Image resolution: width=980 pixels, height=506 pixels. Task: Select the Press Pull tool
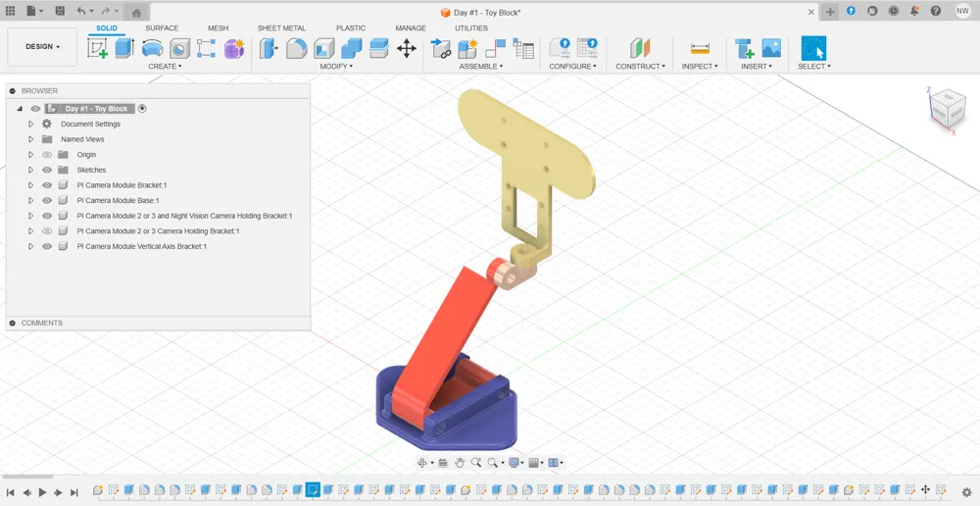click(x=269, y=48)
